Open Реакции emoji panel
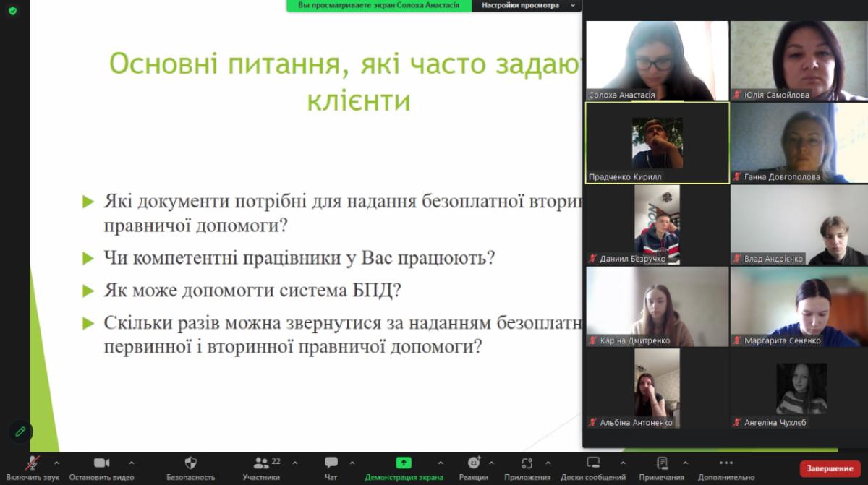This screenshot has width=868, height=485. click(474, 468)
